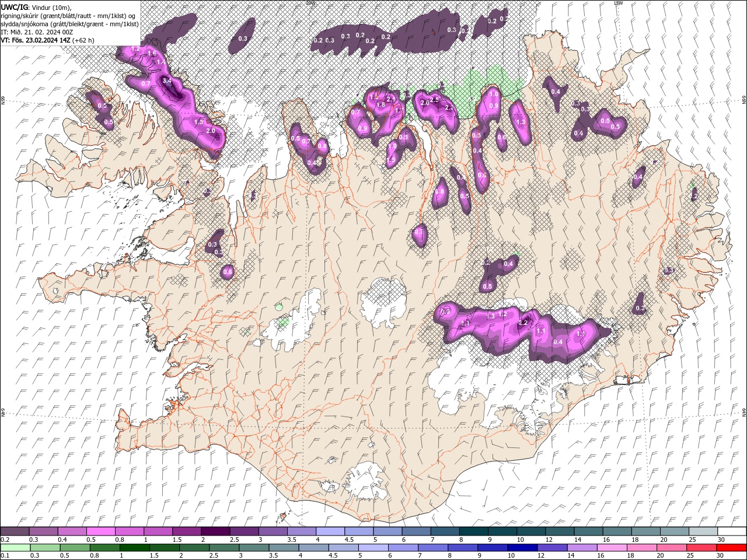Pick the bright red rain swatch after 30
This screenshot has height=560, width=747.
731,548
